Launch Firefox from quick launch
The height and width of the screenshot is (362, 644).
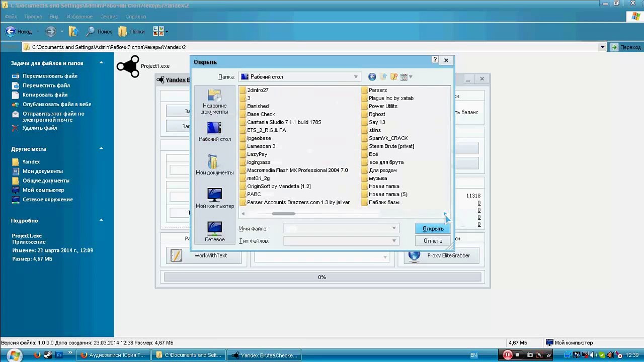tap(37, 355)
